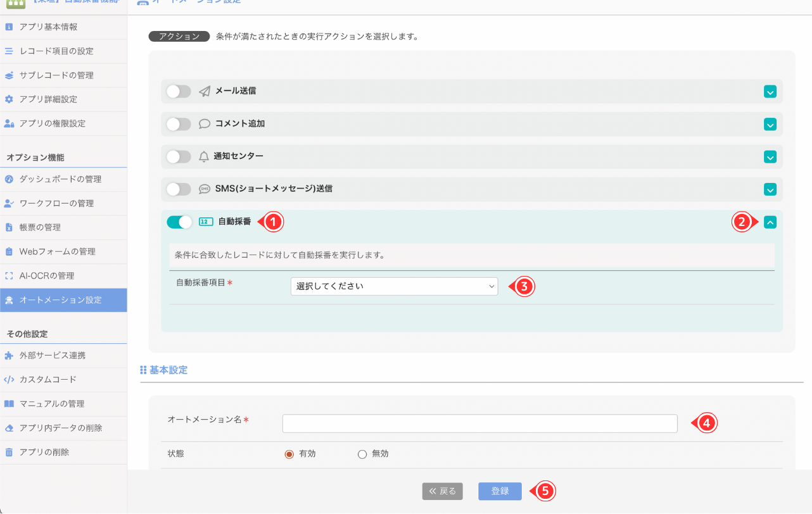Select the 無効 radio button
The width and height of the screenshot is (812, 514).
pos(362,454)
